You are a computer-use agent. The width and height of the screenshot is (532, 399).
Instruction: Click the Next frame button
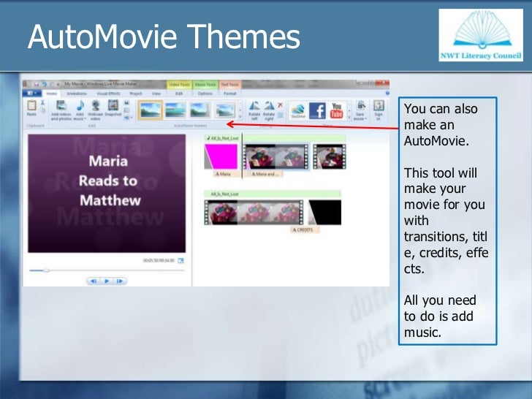120,281
